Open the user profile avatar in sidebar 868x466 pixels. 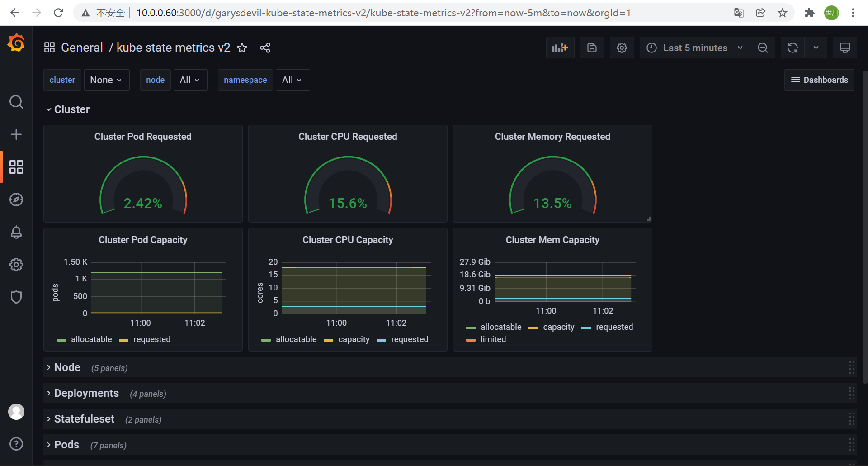coord(16,412)
